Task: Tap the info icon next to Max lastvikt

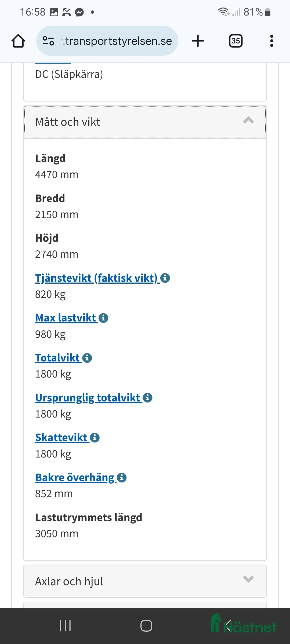Action: (103, 318)
